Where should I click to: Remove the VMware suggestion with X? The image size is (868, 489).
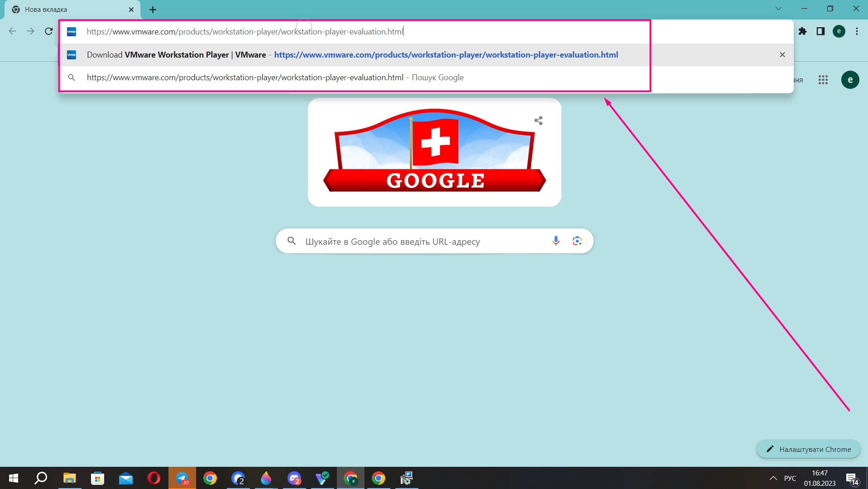[x=782, y=55]
